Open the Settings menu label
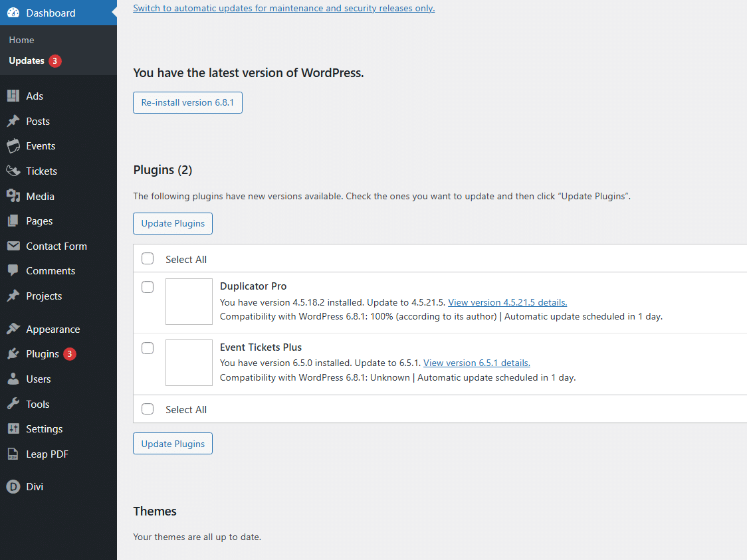 pos(45,429)
